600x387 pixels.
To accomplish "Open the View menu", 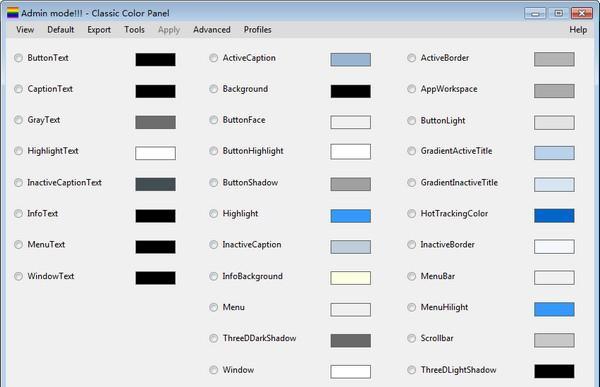I will 25,29.
